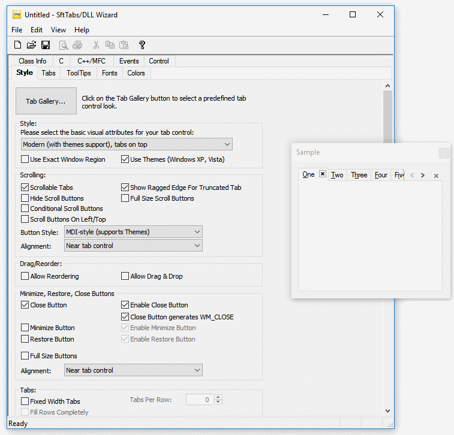Click the Open file toolbar icon
Screen dimensions: 454x435
pos(31,45)
